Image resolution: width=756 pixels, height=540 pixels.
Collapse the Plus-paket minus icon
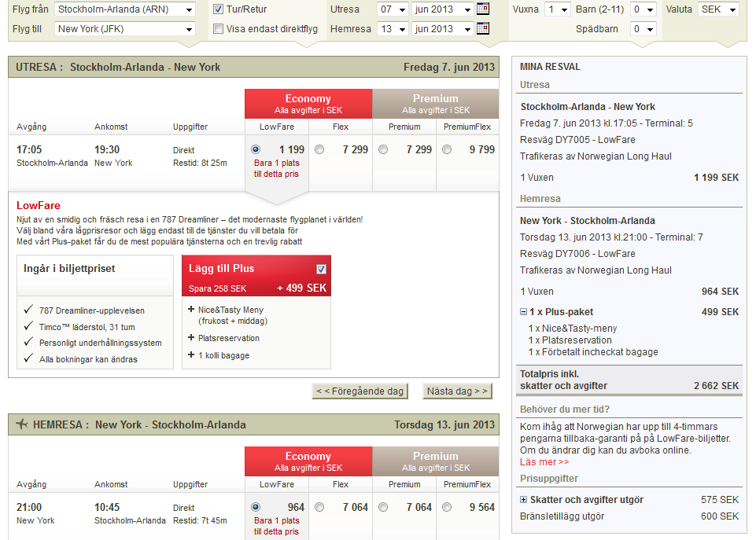(x=524, y=312)
